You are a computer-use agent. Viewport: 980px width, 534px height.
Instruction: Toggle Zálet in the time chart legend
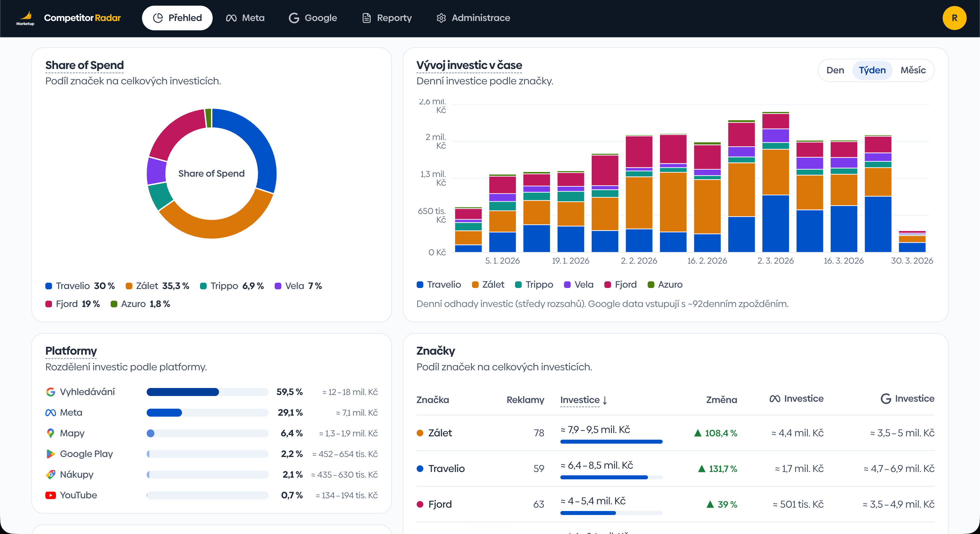(x=488, y=284)
